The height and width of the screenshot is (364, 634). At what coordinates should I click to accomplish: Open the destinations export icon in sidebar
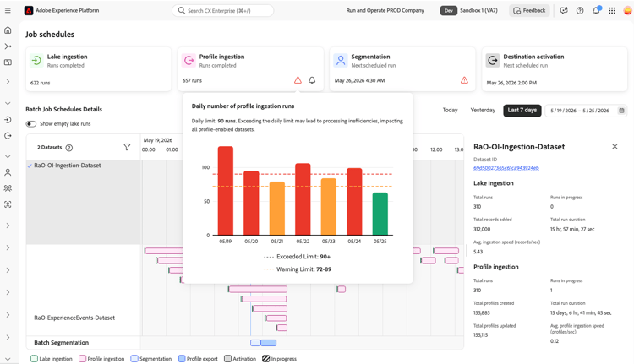tap(8, 136)
